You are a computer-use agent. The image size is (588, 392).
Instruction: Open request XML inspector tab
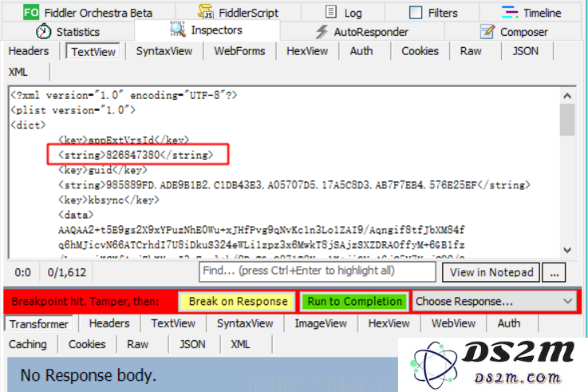pos(18,72)
